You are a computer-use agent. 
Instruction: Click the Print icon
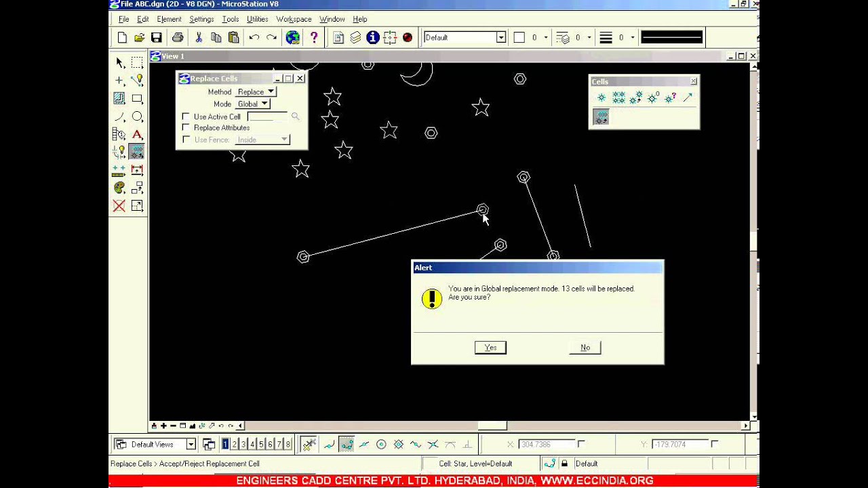click(178, 37)
